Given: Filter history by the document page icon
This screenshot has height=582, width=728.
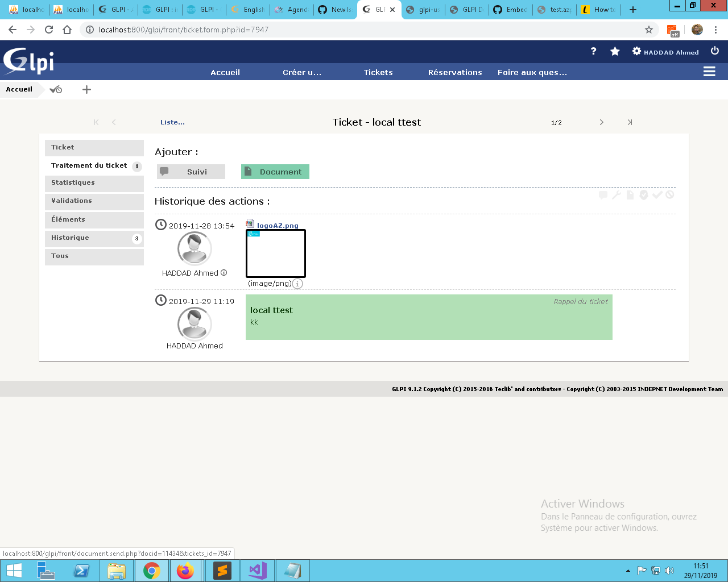Looking at the screenshot, I should (630, 195).
